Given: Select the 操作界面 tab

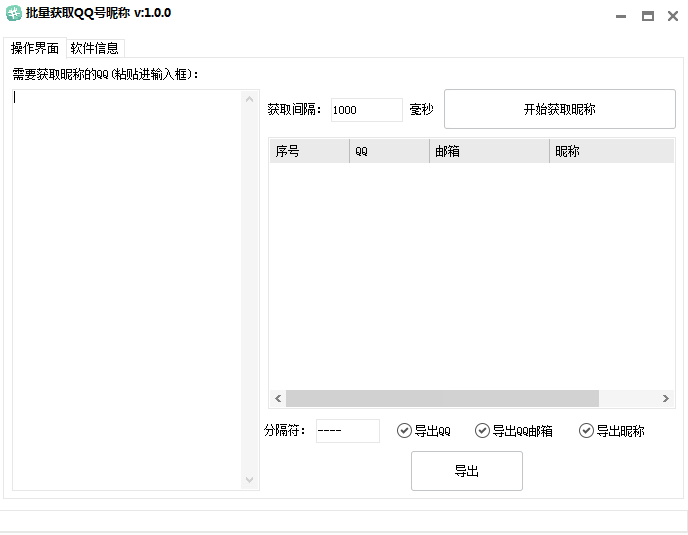Looking at the screenshot, I should coord(35,48).
